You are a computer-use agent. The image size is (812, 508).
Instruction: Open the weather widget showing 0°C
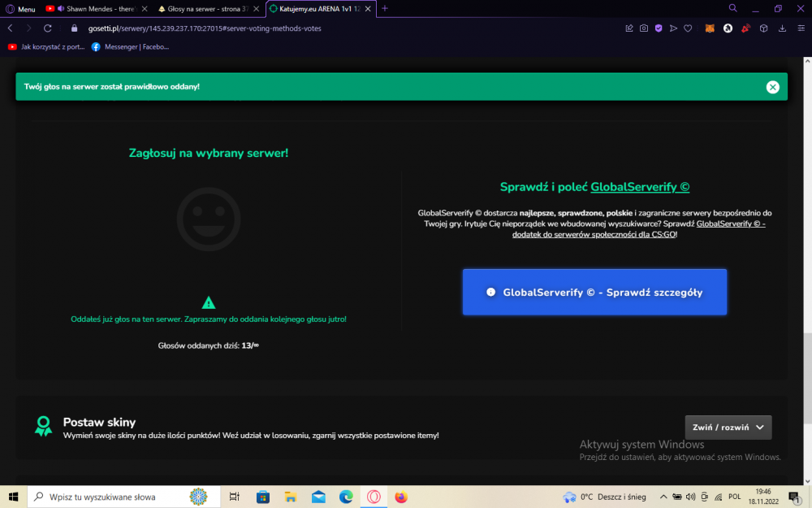[605, 497]
